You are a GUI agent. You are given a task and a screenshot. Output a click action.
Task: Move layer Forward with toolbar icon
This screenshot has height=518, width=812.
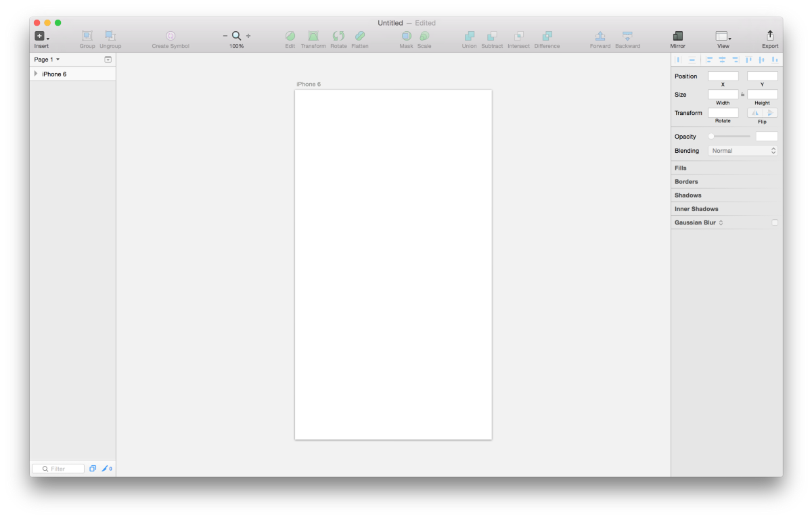pyautogui.click(x=600, y=36)
